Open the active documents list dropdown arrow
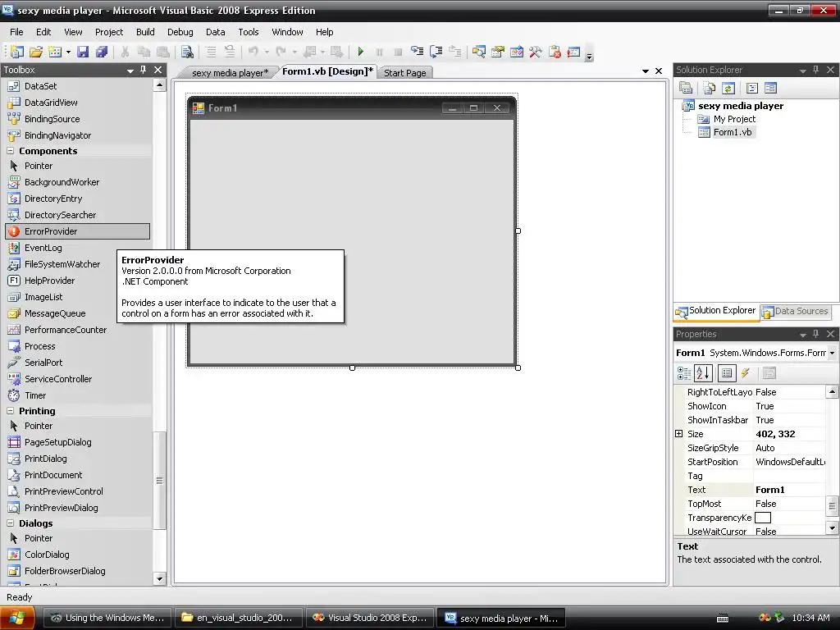Viewport: 840px width, 630px height. coord(646,71)
